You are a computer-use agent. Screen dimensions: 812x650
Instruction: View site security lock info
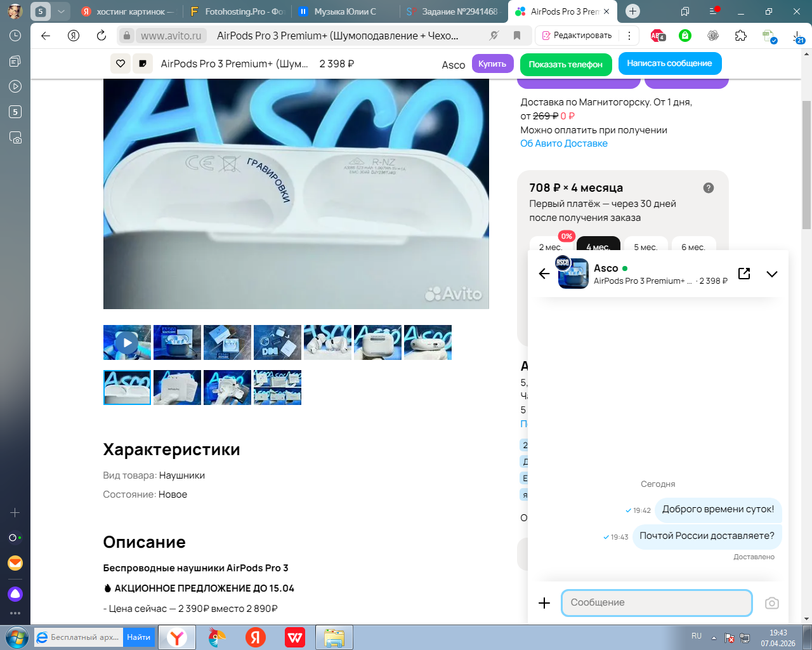tap(127, 36)
